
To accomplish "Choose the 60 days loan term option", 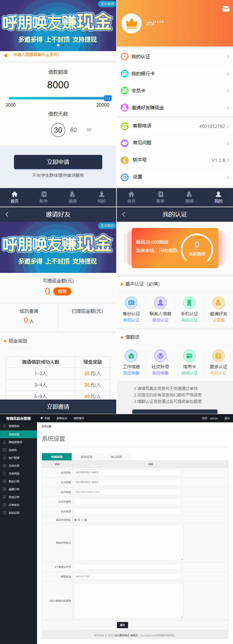I will tap(73, 130).
